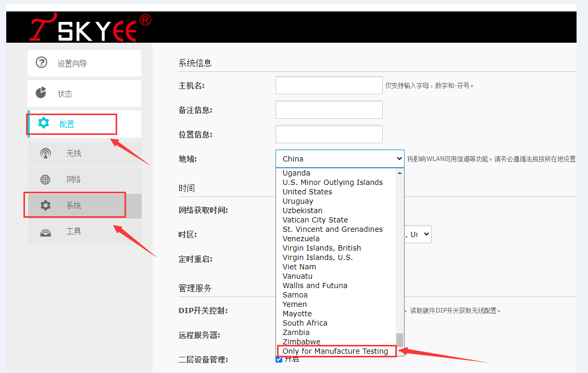The height and width of the screenshot is (373, 588).
Task: Open the 无线 wireless menu item
Action: pos(73,154)
